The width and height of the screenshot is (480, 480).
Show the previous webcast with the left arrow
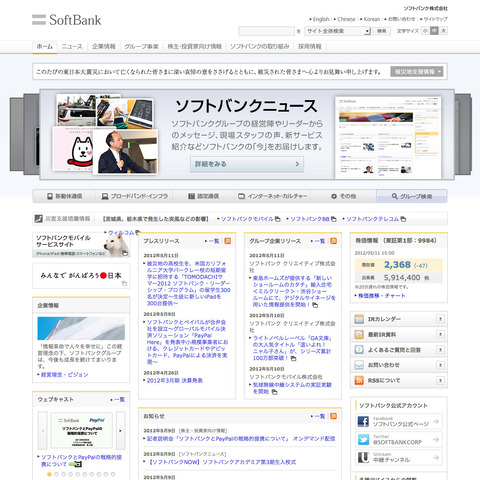tap(43, 431)
